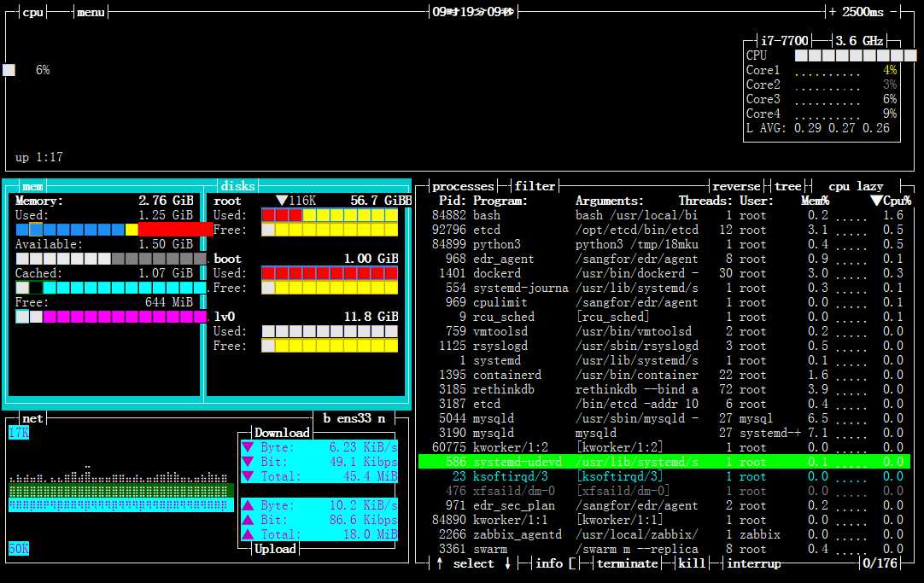Click the 0/176 process counter
Viewport: 924px width, 583px height.
pyautogui.click(x=880, y=563)
